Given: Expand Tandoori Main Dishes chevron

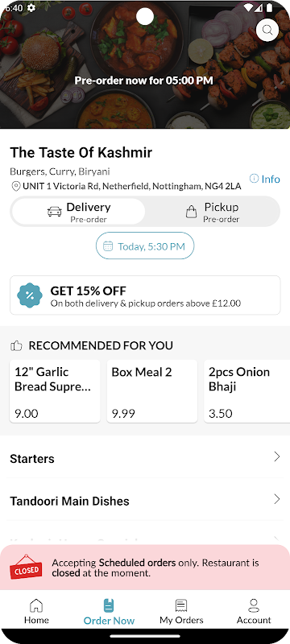Looking at the screenshot, I should click(x=277, y=499).
